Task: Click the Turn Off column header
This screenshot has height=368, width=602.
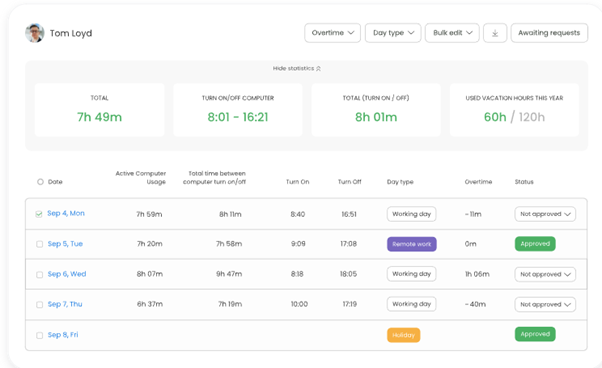Action: [x=349, y=182]
